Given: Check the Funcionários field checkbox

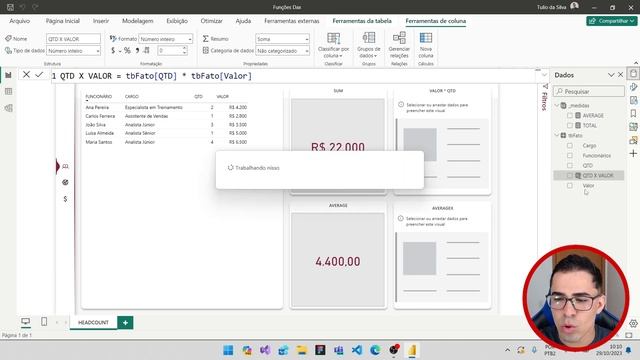Looking at the screenshot, I should point(570,156).
